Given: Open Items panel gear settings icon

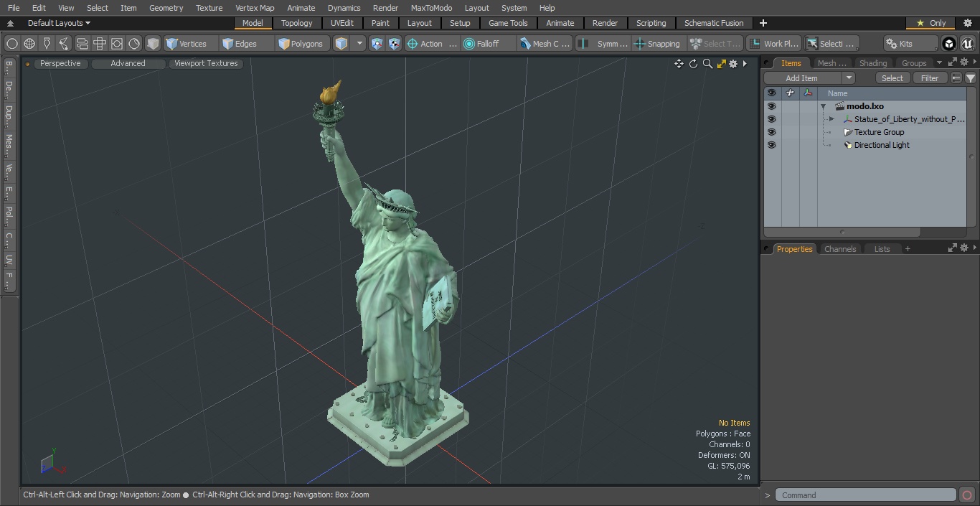Looking at the screenshot, I should pyautogui.click(x=963, y=62).
